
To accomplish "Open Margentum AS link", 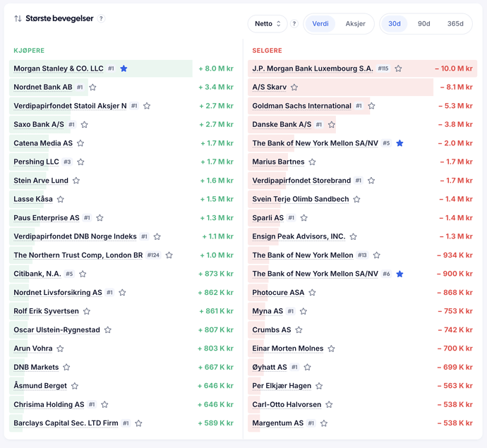I will [x=277, y=423].
